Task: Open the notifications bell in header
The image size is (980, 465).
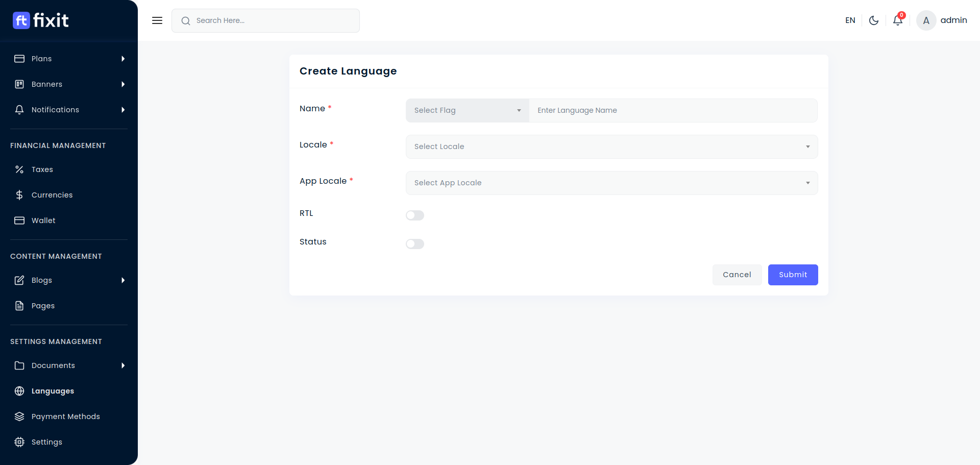Action: click(x=898, y=20)
